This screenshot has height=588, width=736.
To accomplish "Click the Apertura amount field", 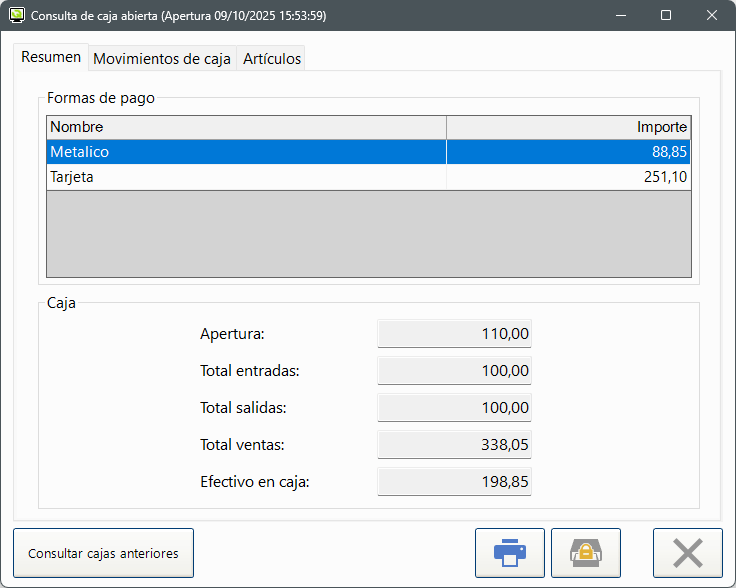I will tap(454, 334).
